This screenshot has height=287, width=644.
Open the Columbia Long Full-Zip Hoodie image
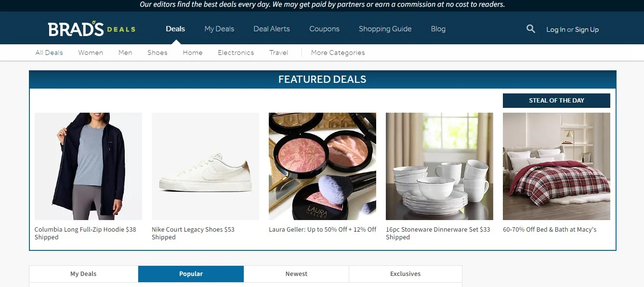pos(88,166)
